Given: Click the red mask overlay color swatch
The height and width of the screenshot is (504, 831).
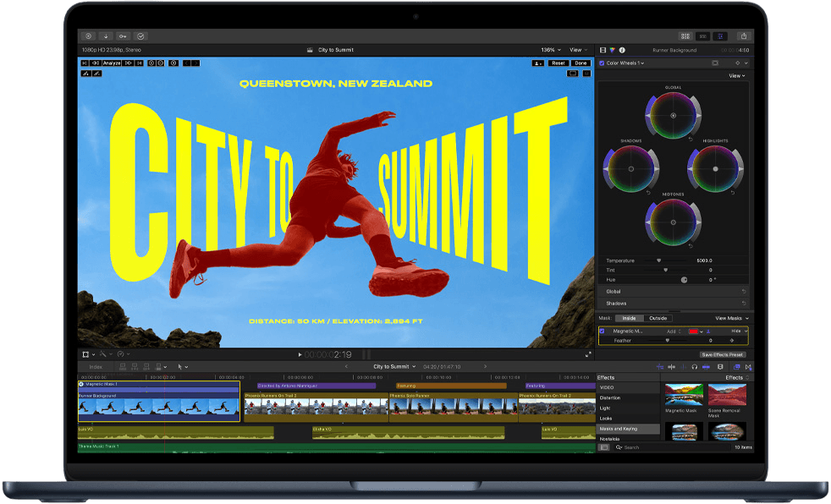Looking at the screenshot, I should point(693,331).
